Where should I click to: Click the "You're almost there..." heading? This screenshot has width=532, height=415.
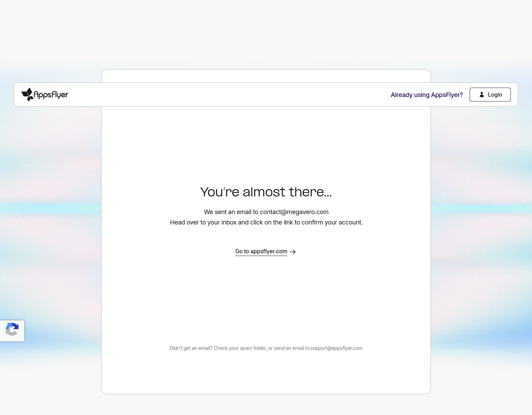coord(266,192)
